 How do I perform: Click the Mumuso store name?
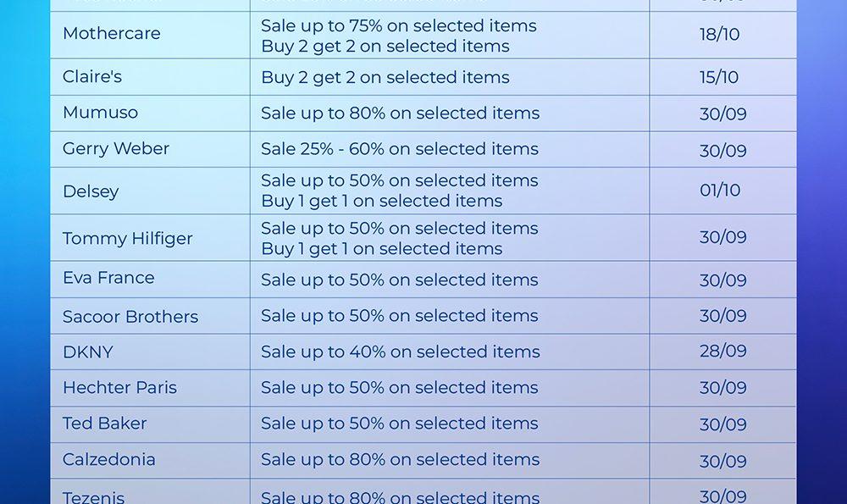click(x=100, y=113)
